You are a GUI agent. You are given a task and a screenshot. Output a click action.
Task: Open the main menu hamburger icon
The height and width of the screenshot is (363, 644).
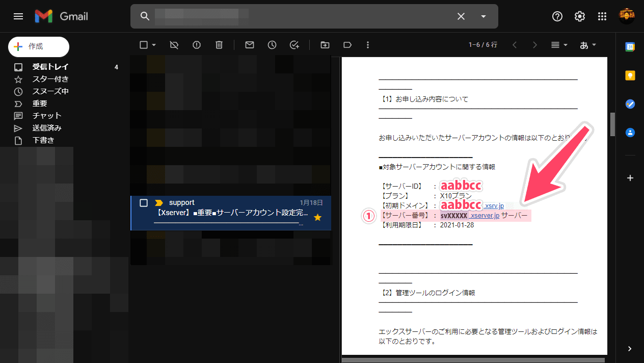18,16
